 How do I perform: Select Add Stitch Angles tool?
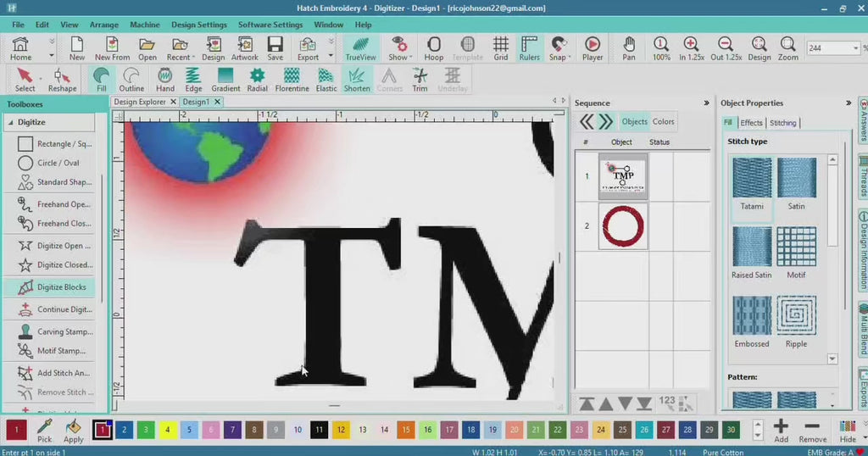point(54,373)
